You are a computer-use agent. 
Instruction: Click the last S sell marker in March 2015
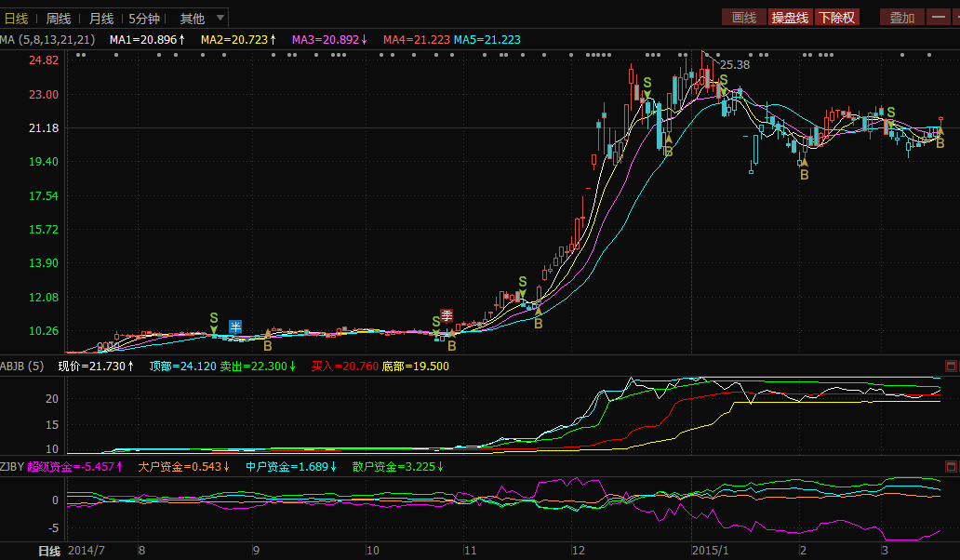click(x=891, y=113)
